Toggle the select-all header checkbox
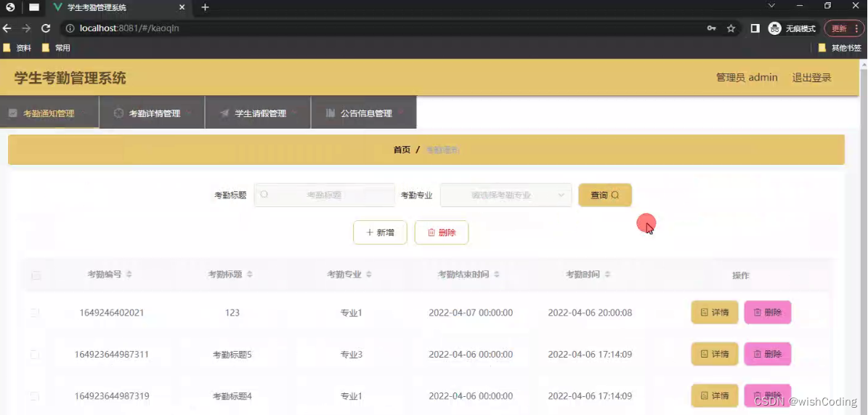The width and height of the screenshot is (868, 415). coord(36,275)
